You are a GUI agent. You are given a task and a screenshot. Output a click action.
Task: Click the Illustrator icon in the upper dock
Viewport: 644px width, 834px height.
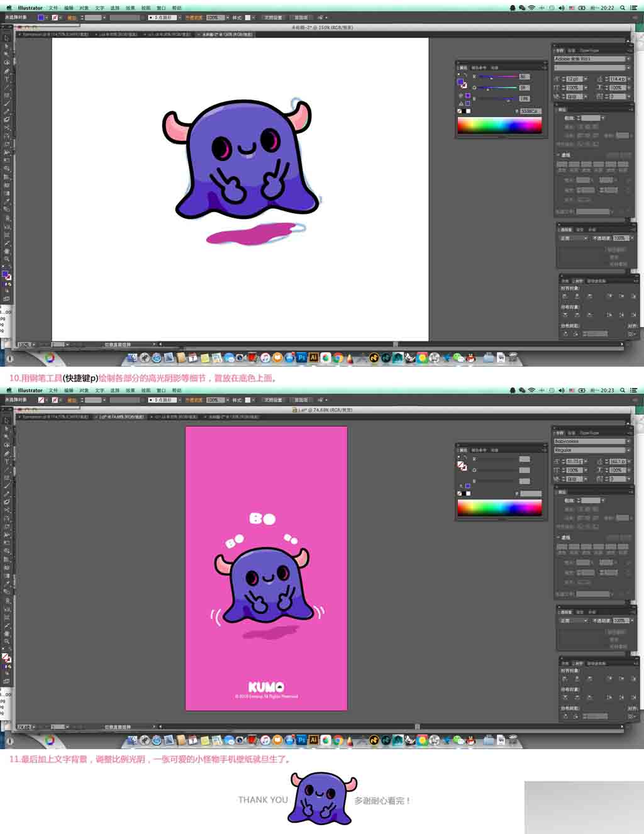tap(313, 357)
